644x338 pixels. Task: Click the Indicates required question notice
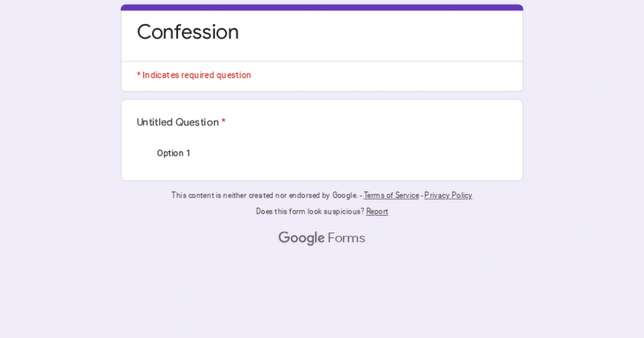(x=194, y=75)
